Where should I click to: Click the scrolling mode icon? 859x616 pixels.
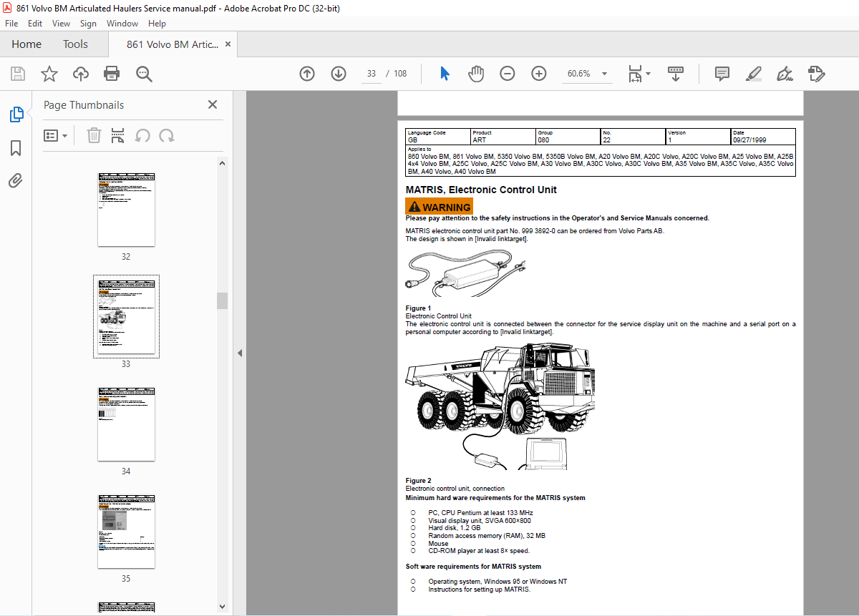point(675,74)
